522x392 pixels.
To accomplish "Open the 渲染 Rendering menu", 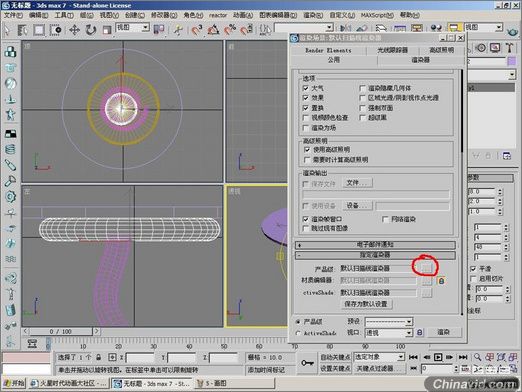I will pyautogui.click(x=313, y=15).
